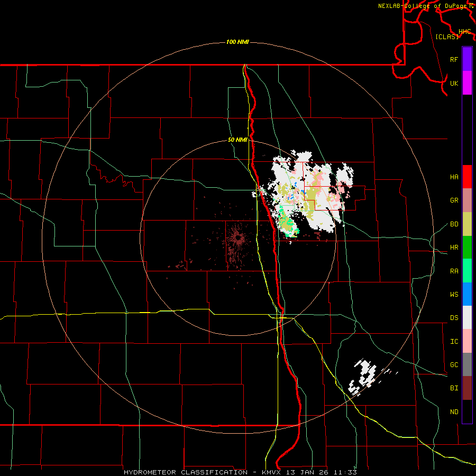Click the small white echo patch near range ring edge
Viewport: 476px width, 476px height.
click(364, 377)
